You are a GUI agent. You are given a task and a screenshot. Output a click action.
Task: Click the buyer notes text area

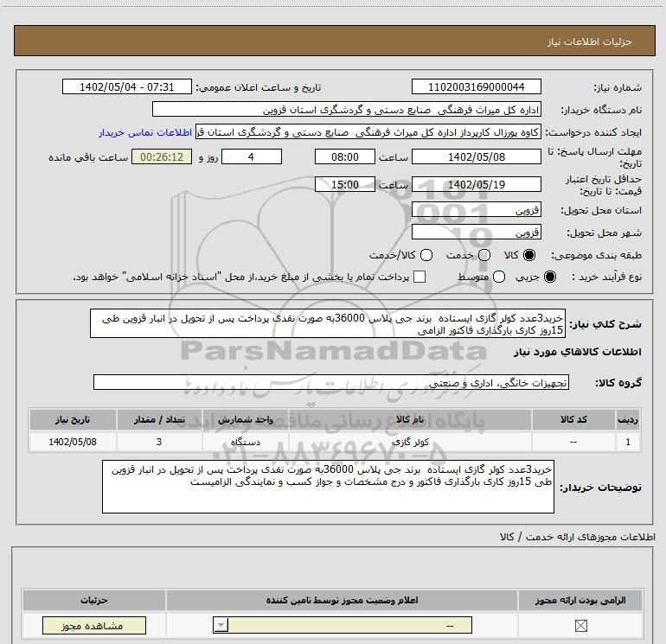click(328, 487)
